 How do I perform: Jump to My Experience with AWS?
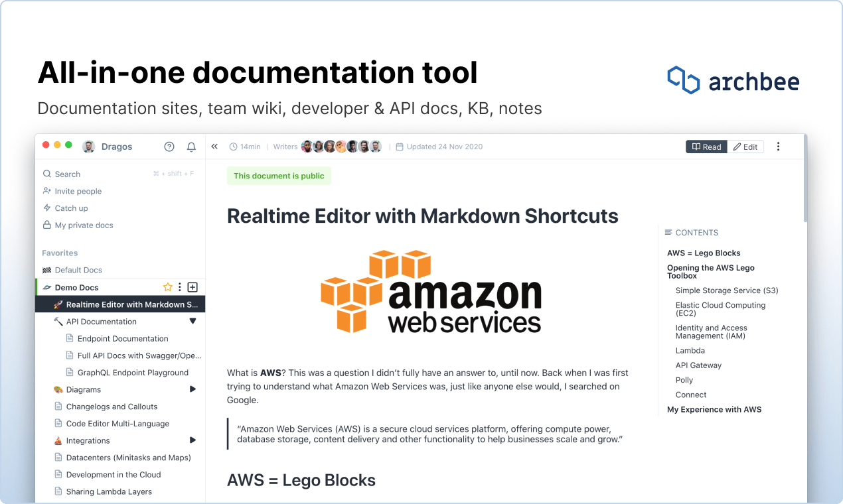714,410
